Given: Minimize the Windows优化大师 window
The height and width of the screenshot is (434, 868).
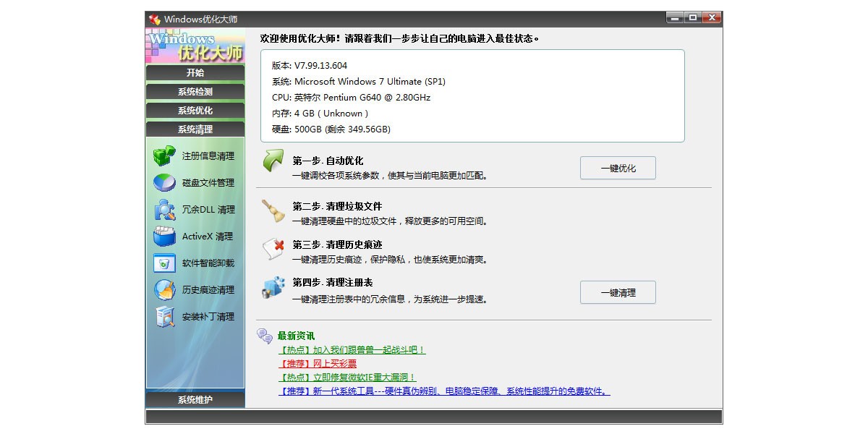Looking at the screenshot, I should pyautogui.click(x=674, y=17).
